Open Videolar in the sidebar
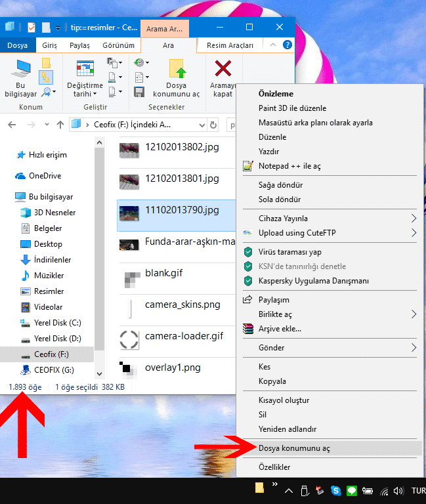The image size is (426, 504). pos(48,307)
